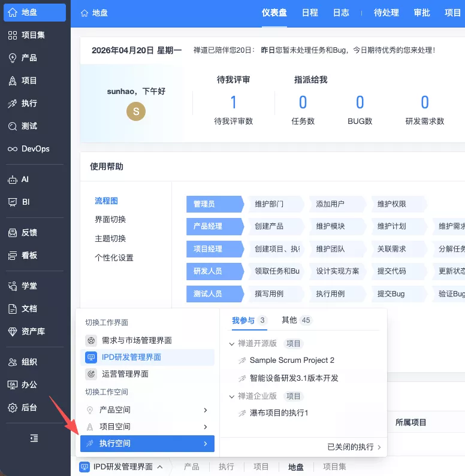Select 流程图 help section
Image resolution: width=465 pixels, height=476 pixels.
tap(106, 201)
